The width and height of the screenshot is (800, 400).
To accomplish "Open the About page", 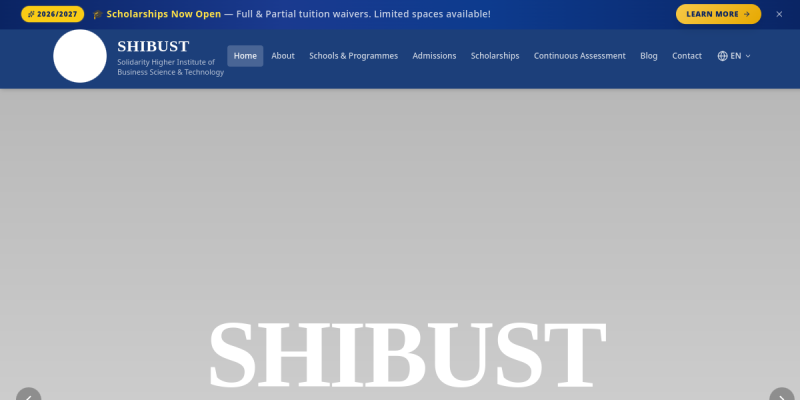I will 283,56.
